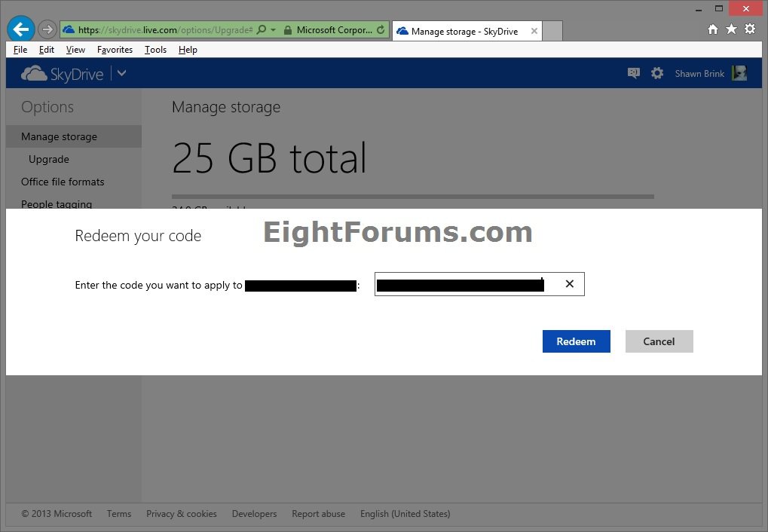Open the Tools menu
Image resolution: width=768 pixels, height=532 pixels.
point(155,50)
